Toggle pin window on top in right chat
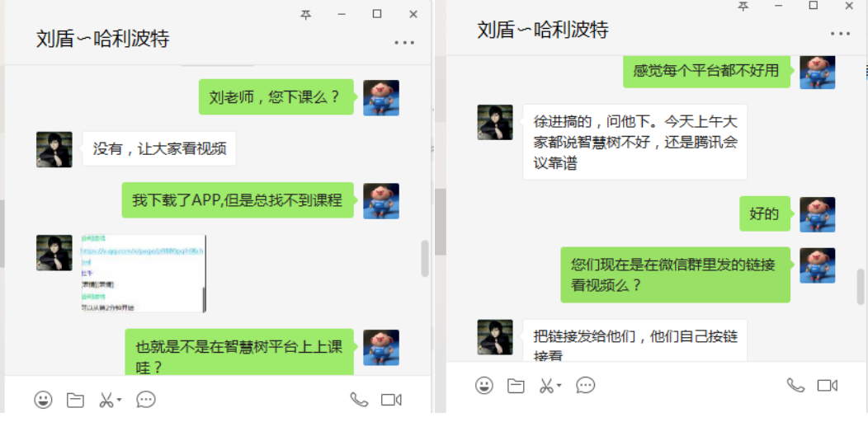This screenshot has height=422, width=868. [743, 6]
